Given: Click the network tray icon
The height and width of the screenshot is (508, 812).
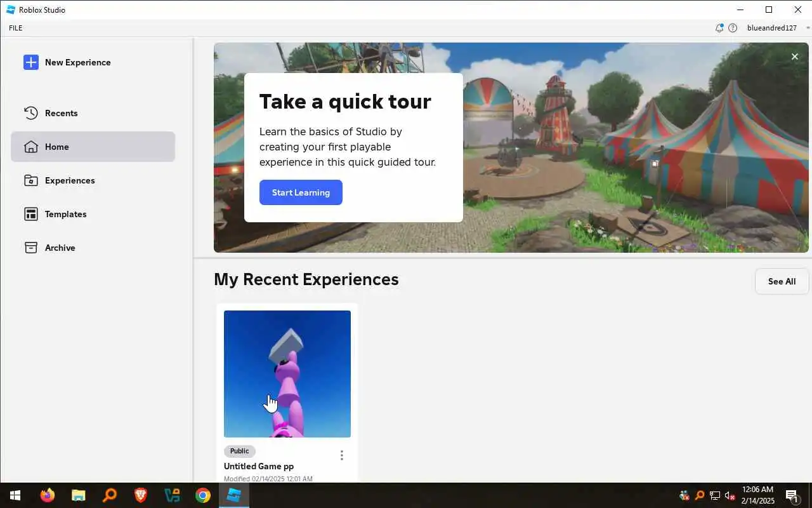Looking at the screenshot, I should (x=715, y=495).
